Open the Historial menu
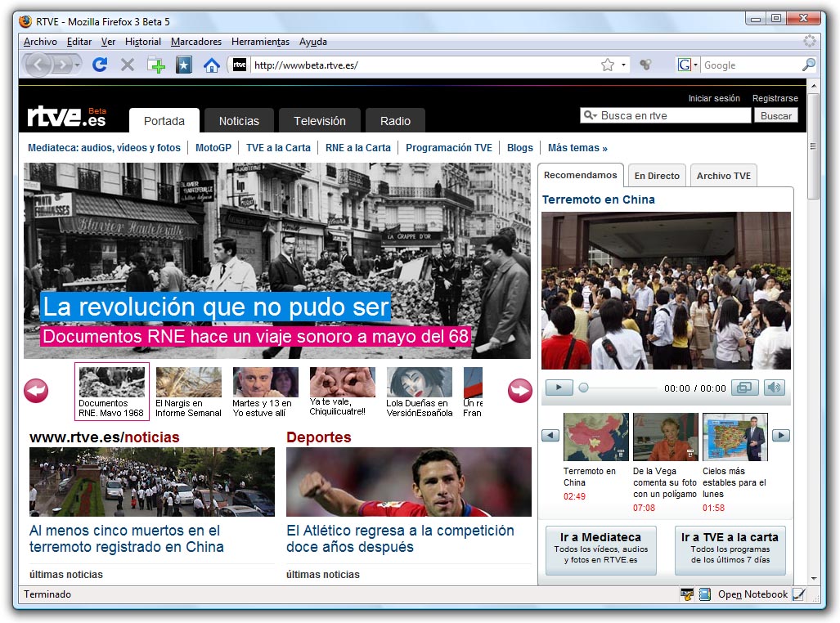Image resolution: width=840 pixels, height=623 pixels. [x=143, y=42]
